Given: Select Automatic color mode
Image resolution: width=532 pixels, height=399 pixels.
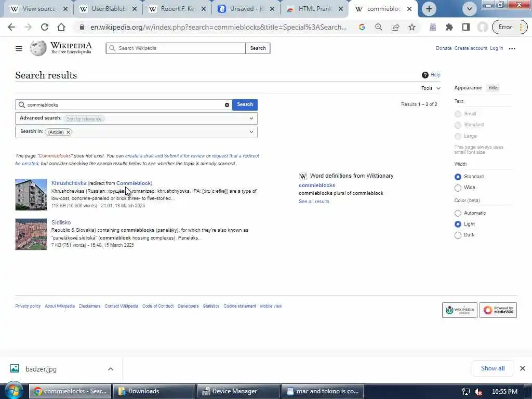Looking at the screenshot, I should [458, 213].
